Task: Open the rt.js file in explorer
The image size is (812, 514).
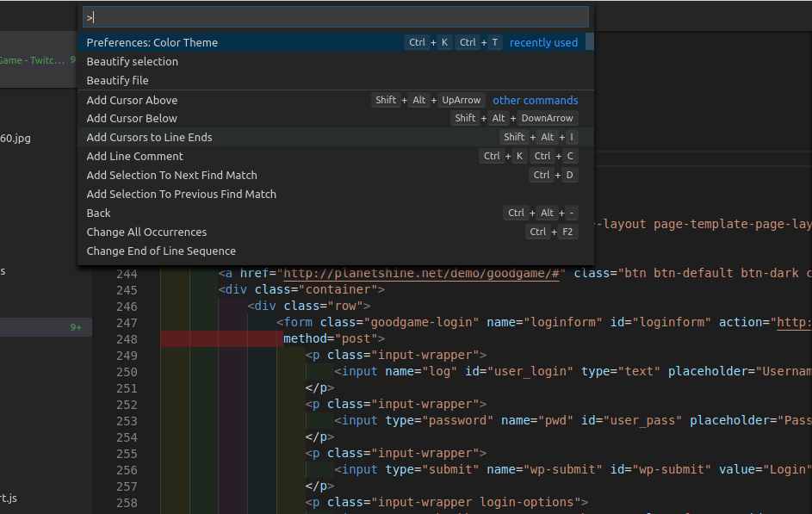Action: [x=9, y=498]
